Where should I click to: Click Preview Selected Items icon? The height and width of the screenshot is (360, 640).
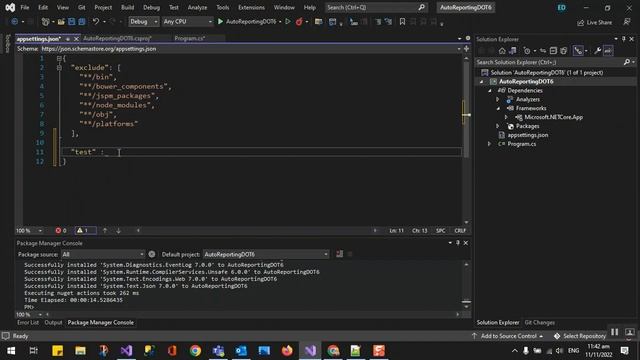point(608,51)
